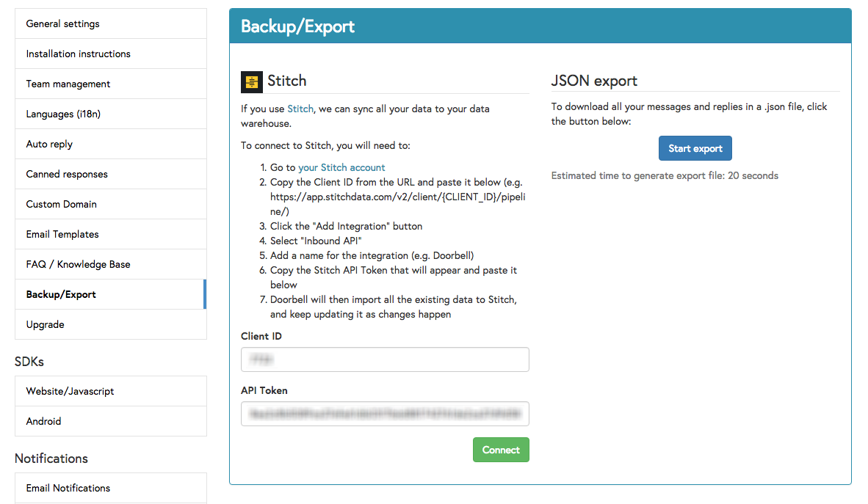Select the Backup/Export section
The height and width of the screenshot is (504, 868).
[59, 294]
